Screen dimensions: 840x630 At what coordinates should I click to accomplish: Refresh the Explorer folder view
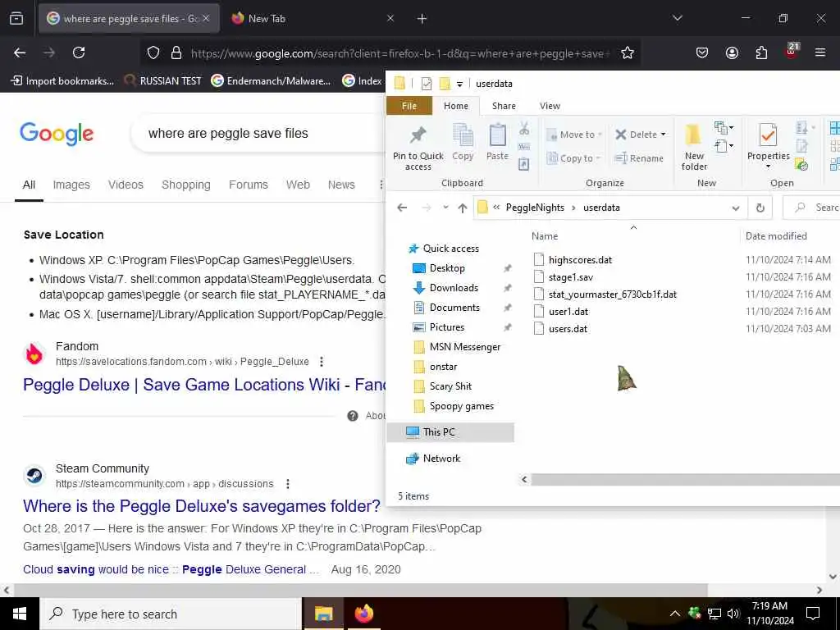[760, 208]
